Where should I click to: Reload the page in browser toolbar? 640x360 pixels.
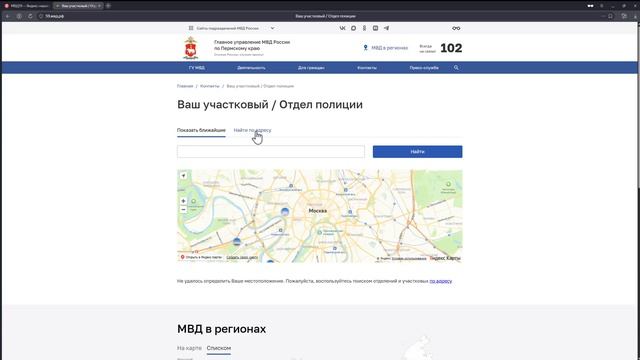pyautogui.click(x=30, y=16)
